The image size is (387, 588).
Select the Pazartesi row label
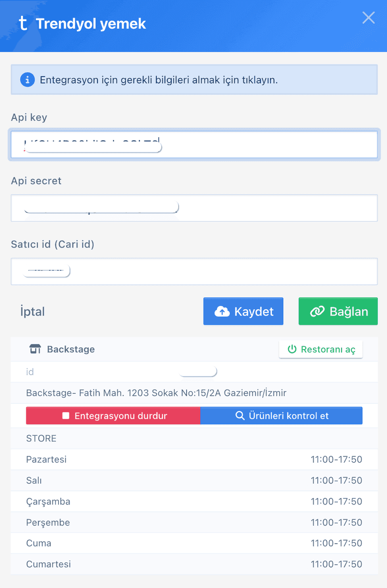point(46,459)
